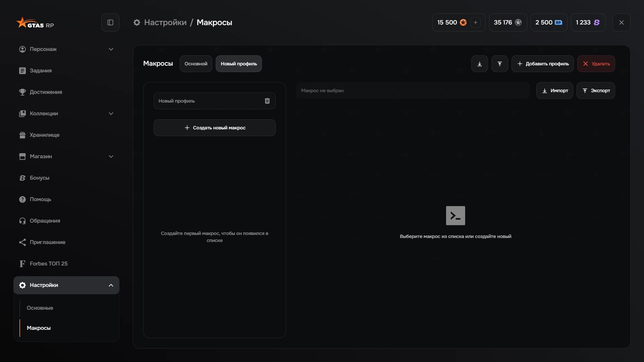
Task: Click Создать новый макрос button
Action: click(215, 128)
